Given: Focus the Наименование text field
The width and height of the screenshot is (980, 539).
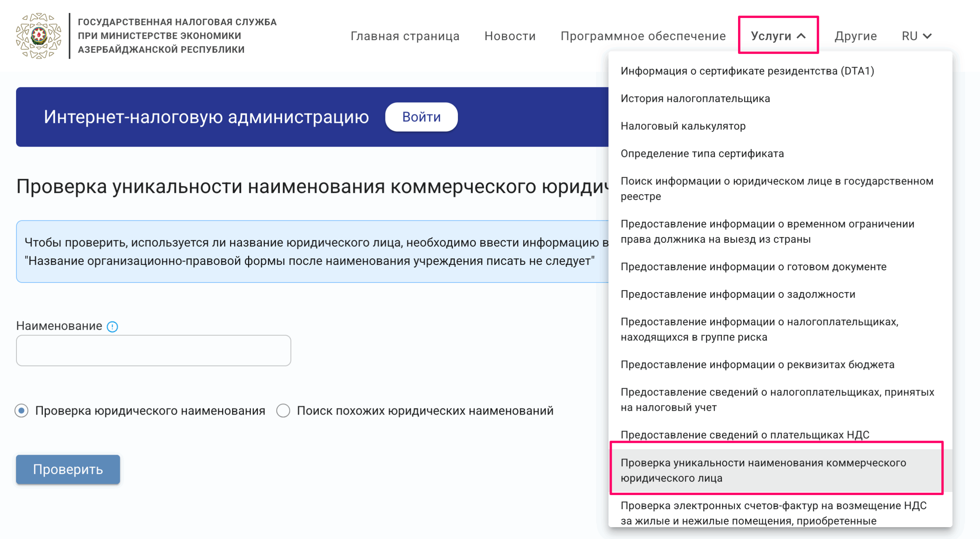Looking at the screenshot, I should point(153,351).
